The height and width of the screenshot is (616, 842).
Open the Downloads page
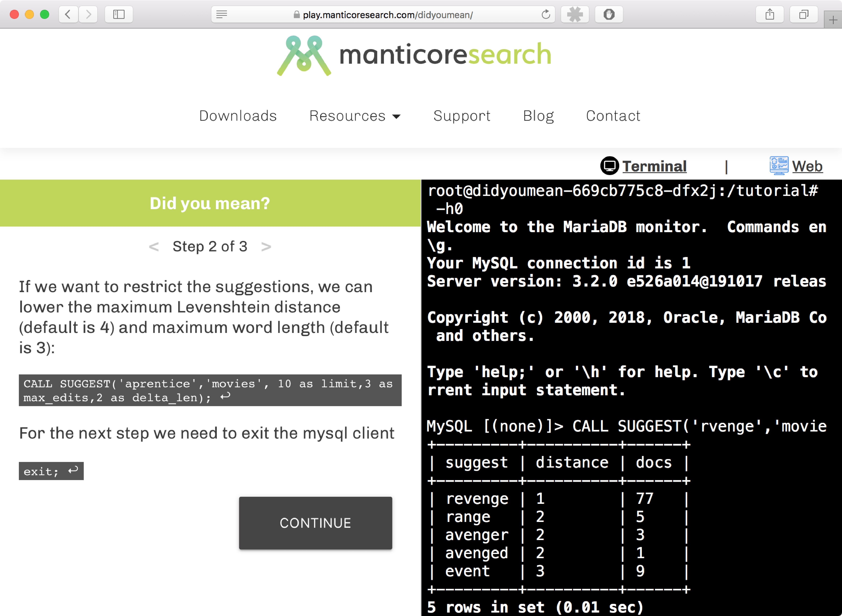[x=237, y=116]
